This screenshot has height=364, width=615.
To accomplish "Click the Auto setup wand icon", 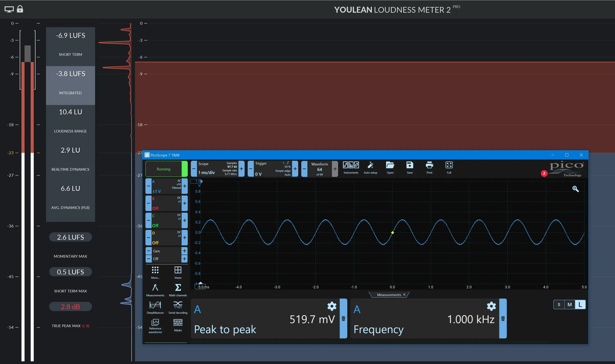I will coord(370,165).
